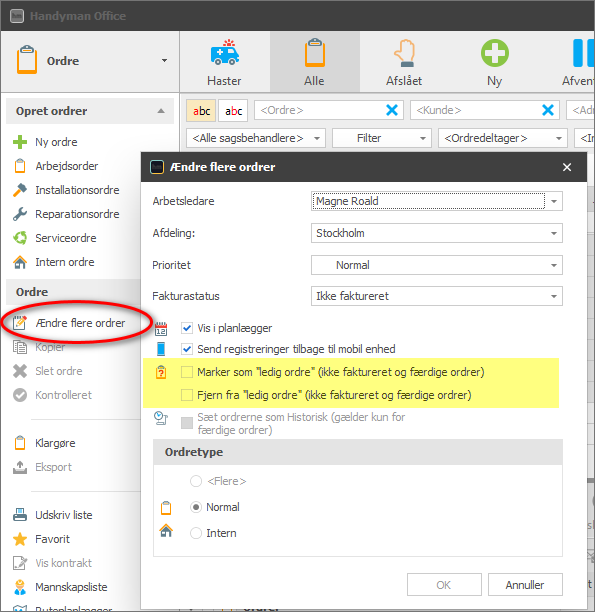
Task: Open the Arbetsledare dropdown arrow
Action: (554, 201)
